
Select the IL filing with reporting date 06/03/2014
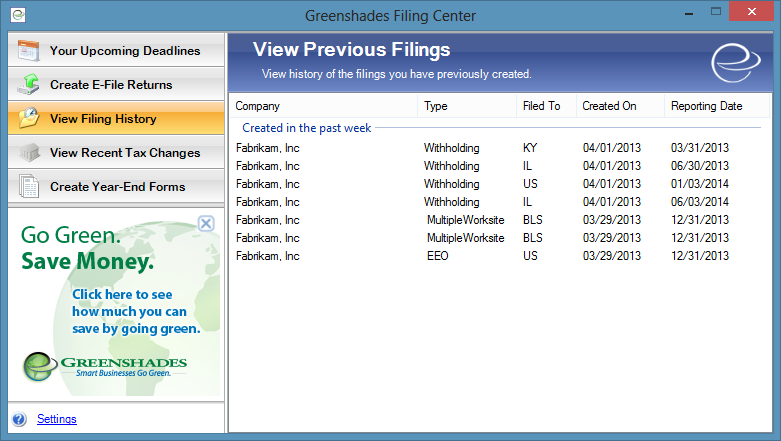coord(500,202)
